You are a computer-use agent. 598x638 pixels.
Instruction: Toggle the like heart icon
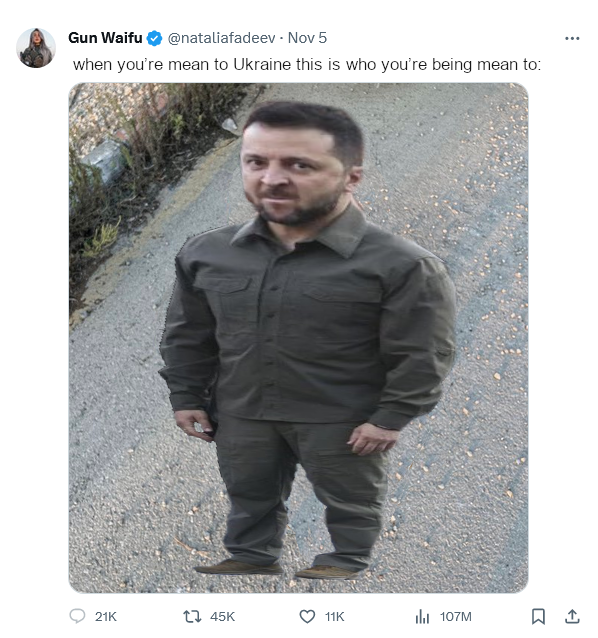pyautogui.click(x=307, y=616)
